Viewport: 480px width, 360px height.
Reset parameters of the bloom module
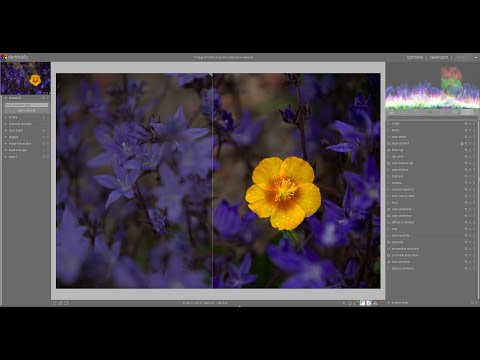click(x=470, y=130)
